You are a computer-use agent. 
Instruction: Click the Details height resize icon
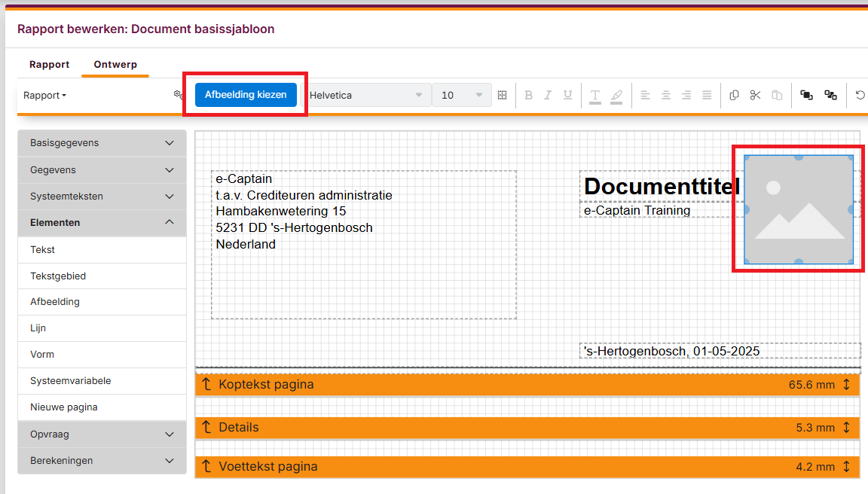[846, 427]
